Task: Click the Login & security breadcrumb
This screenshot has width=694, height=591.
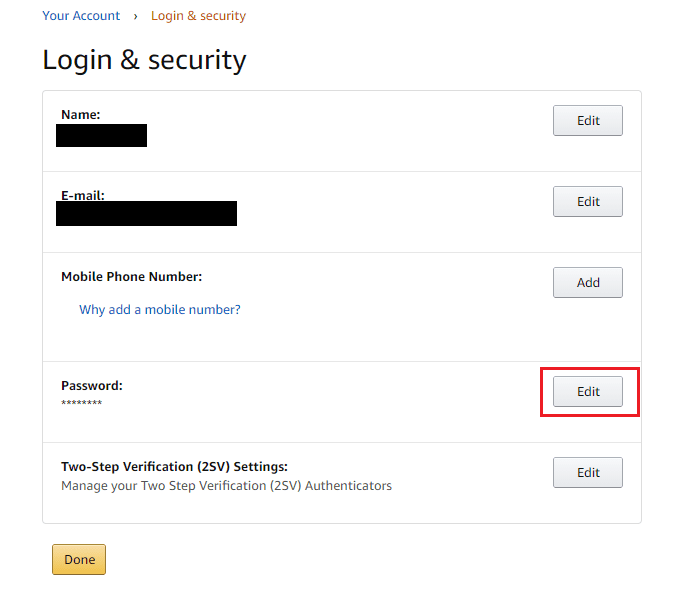Action: pyautogui.click(x=198, y=15)
